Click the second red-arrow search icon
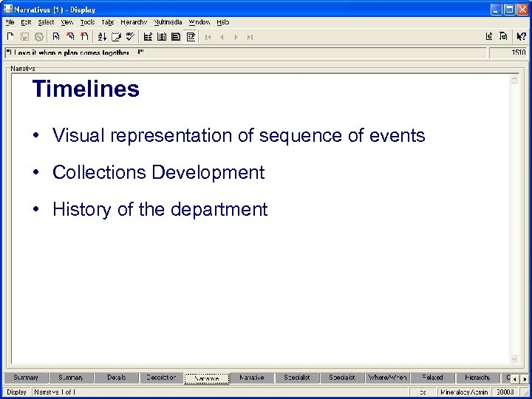 (x=84, y=37)
